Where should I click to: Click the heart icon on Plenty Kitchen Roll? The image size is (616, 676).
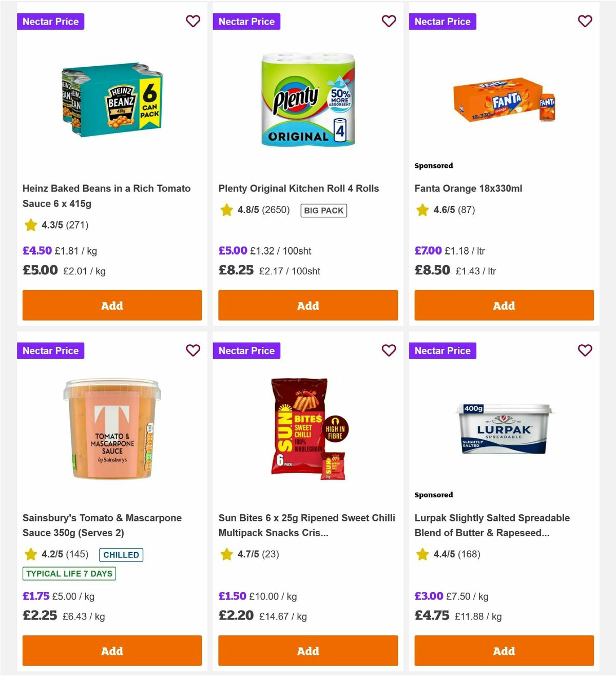(389, 21)
